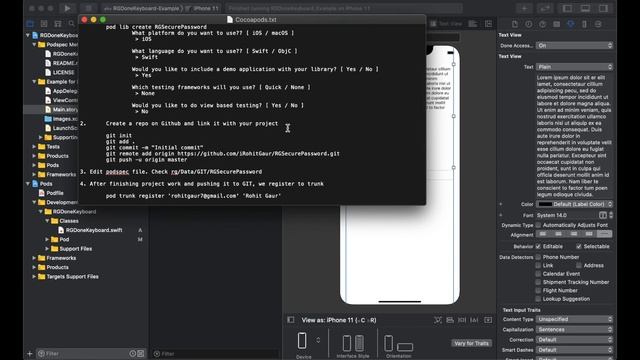640x360 pixels.
Task: Choose the device picker phone icon
Action: click(302, 340)
